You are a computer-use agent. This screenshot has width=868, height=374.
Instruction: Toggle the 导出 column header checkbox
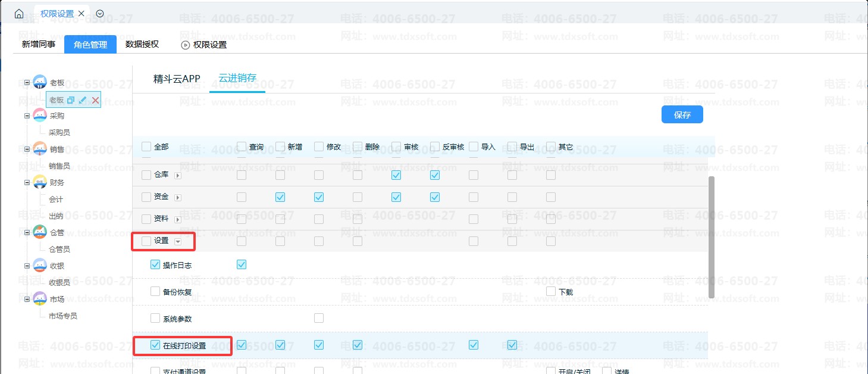coord(512,147)
